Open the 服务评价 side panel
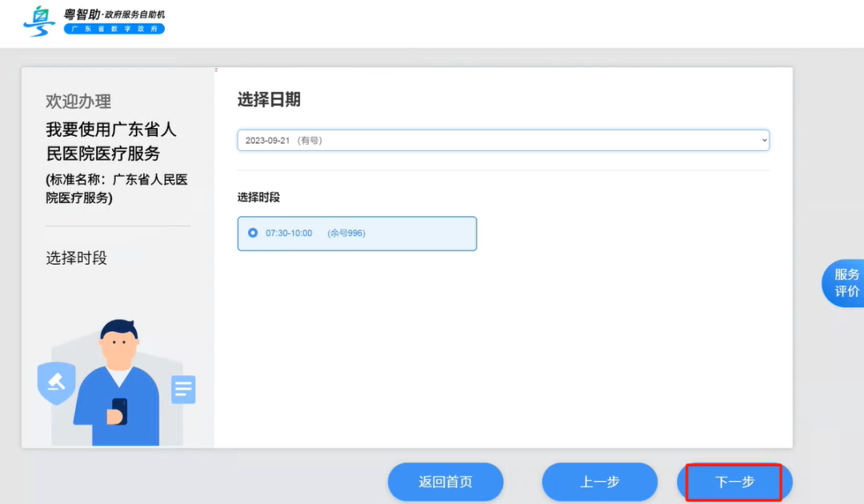 [x=846, y=283]
